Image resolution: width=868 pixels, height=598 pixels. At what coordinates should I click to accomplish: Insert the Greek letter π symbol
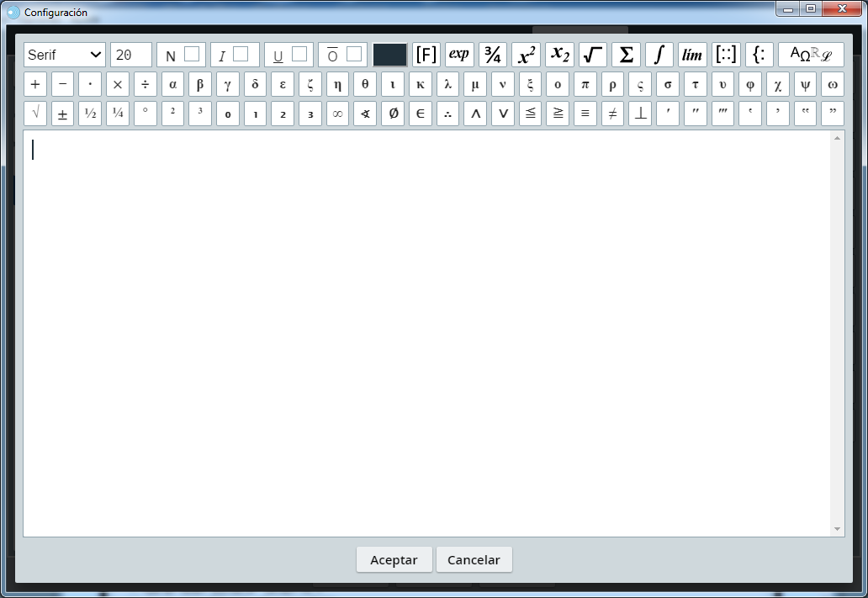click(x=585, y=84)
